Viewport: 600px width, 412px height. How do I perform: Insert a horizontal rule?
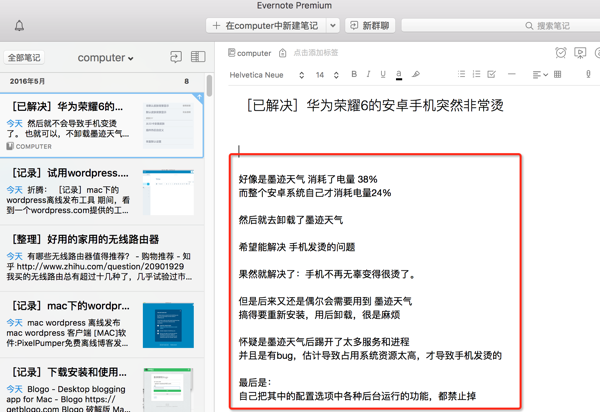(x=512, y=74)
